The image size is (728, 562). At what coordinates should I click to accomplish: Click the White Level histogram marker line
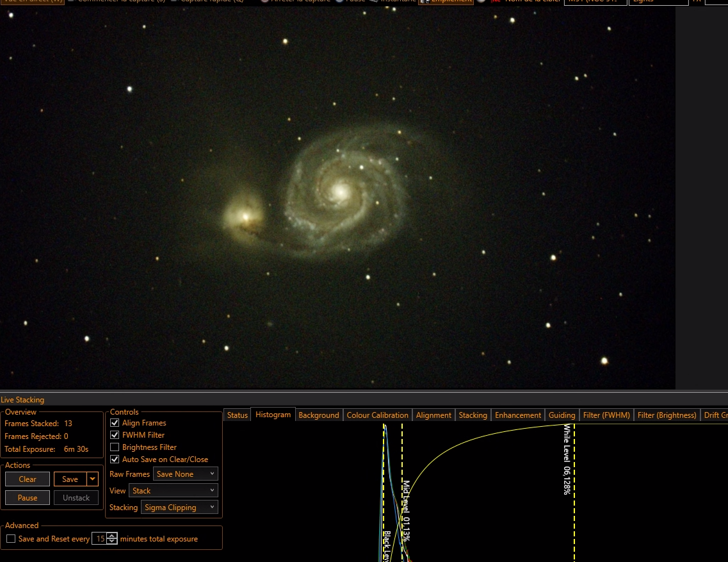[x=574, y=493]
